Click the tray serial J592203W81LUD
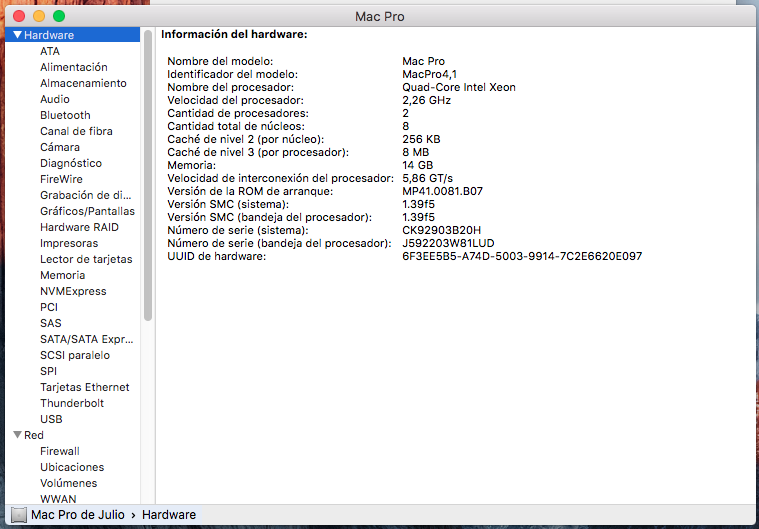 [448, 243]
